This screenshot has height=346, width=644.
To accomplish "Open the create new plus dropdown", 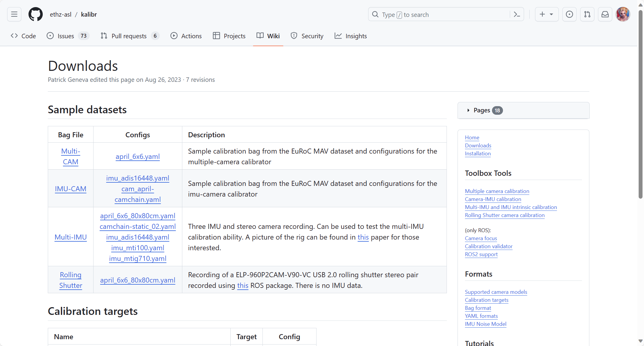I will coord(546,14).
